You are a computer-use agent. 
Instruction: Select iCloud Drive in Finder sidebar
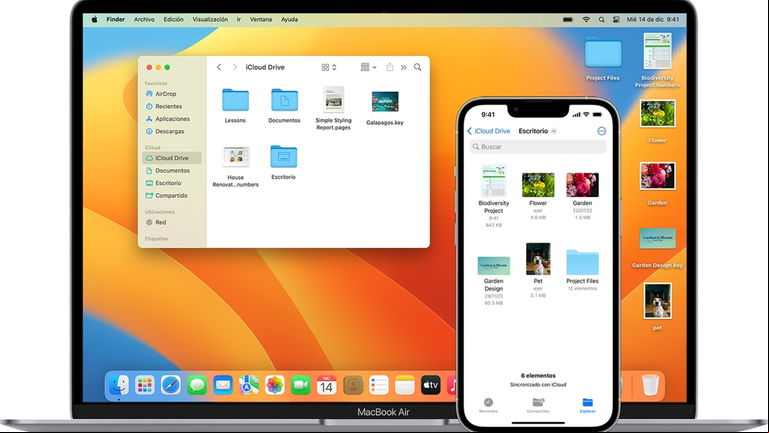172,158
